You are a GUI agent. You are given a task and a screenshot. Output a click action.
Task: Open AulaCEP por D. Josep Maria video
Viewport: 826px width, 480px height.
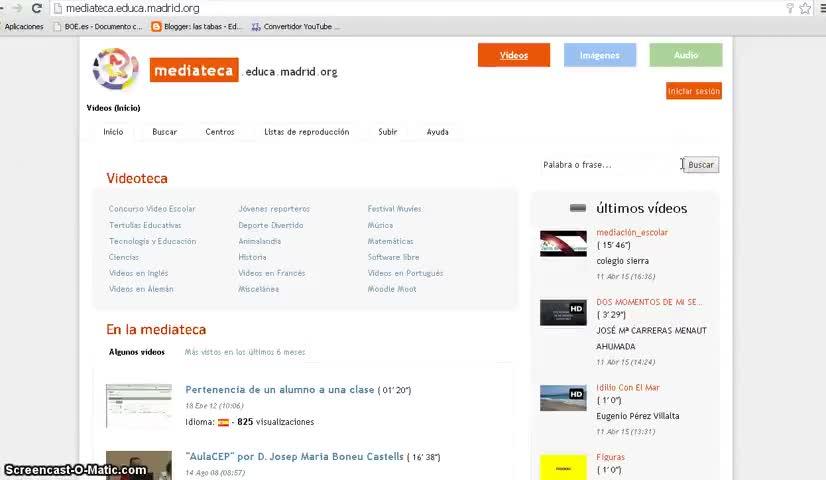[294, 457]
